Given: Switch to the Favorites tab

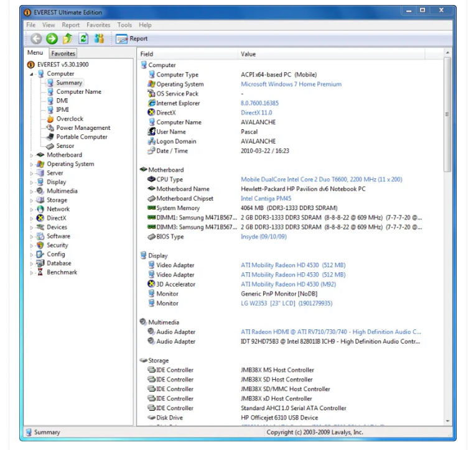Looking at the screenshot, I should tap(63, 53).
